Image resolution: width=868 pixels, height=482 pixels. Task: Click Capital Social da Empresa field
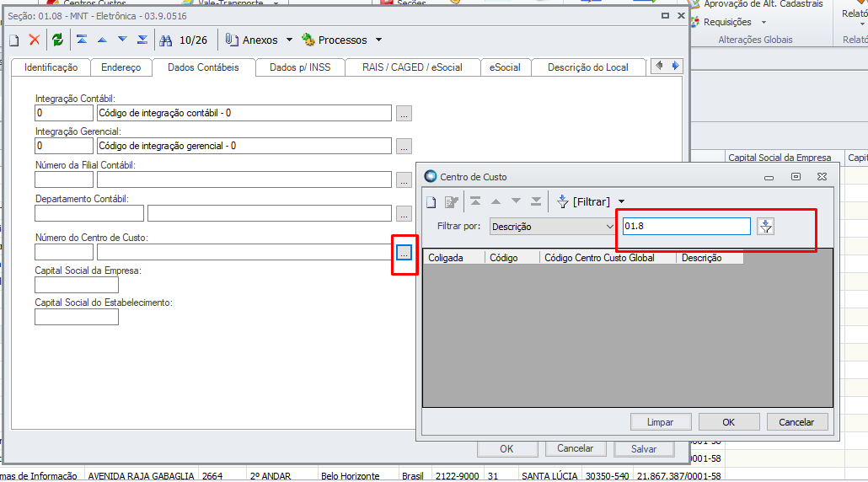[77, 285]
